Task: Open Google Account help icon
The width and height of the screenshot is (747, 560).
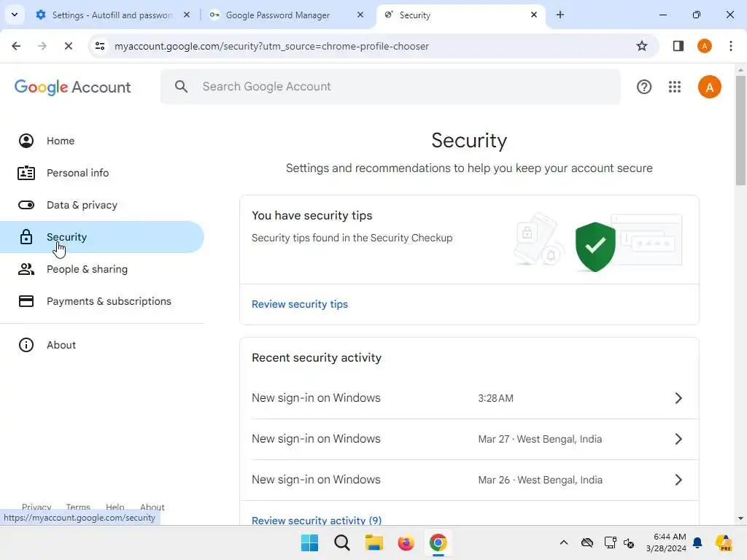Action: pos(644,87)
